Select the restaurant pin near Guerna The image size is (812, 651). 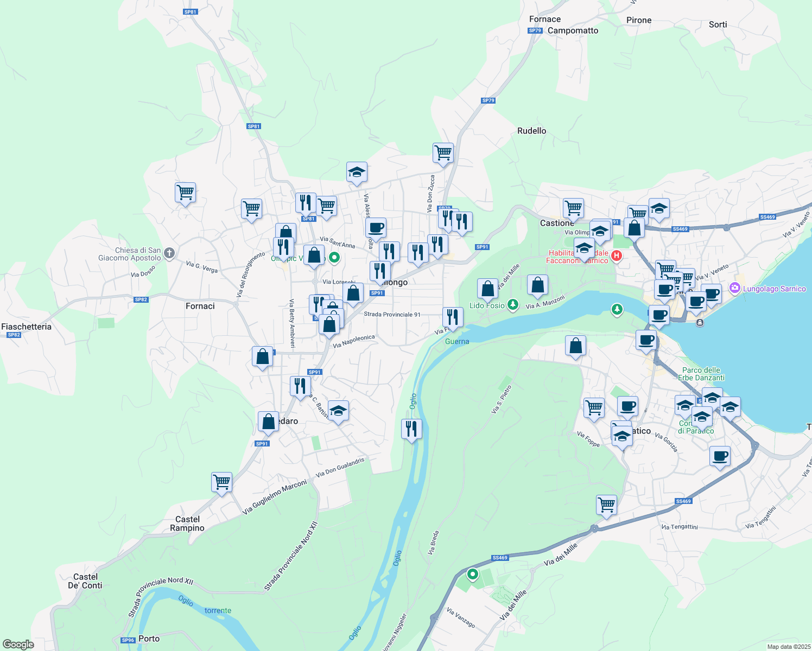click(x=453, y=317)
